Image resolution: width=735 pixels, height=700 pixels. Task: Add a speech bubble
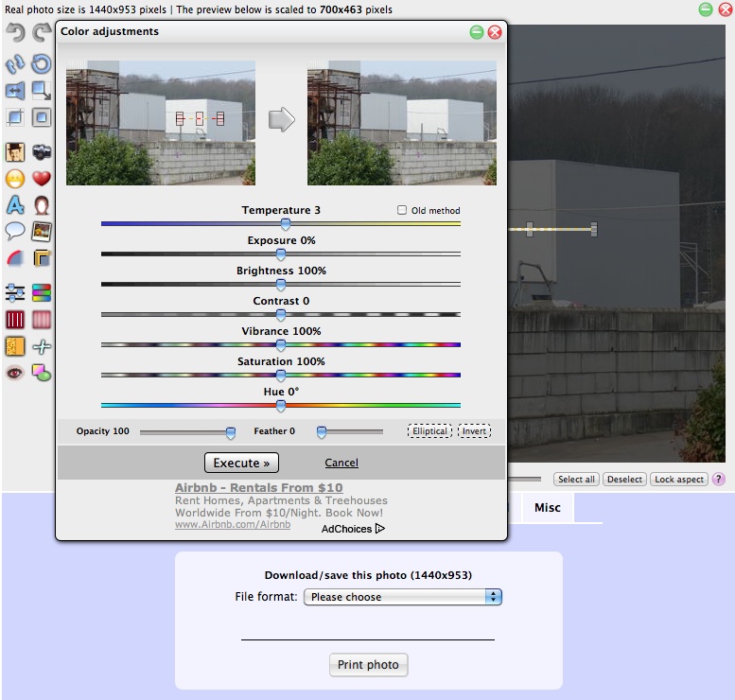coord(15,231)
